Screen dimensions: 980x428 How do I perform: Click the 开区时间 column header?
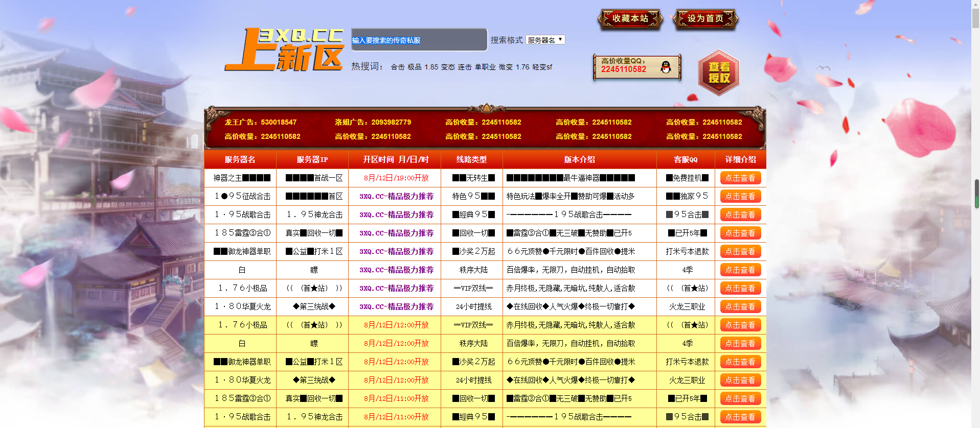click(396, 159)
